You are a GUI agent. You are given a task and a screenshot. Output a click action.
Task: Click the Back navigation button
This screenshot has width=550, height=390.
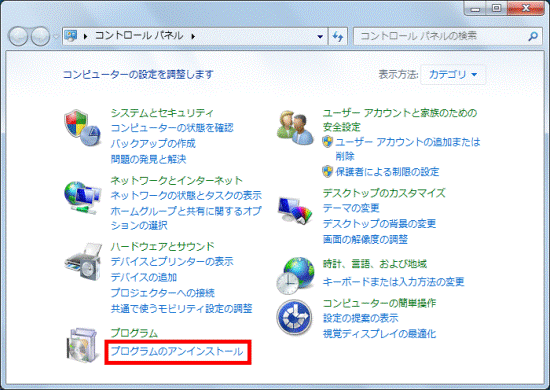point(18,36)
